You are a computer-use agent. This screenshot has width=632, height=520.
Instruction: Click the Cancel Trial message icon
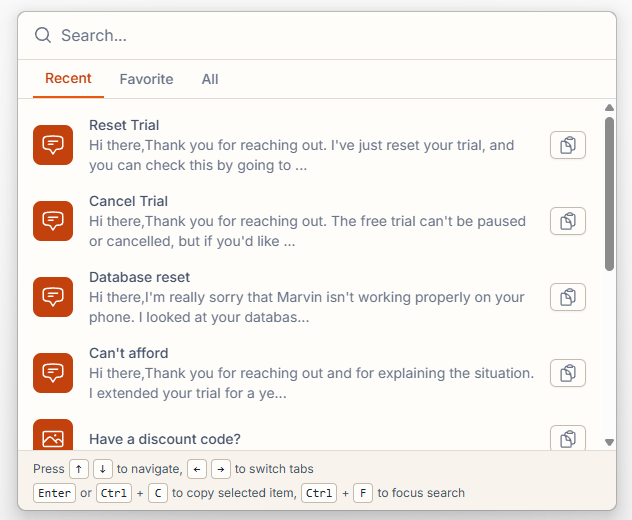53,221
